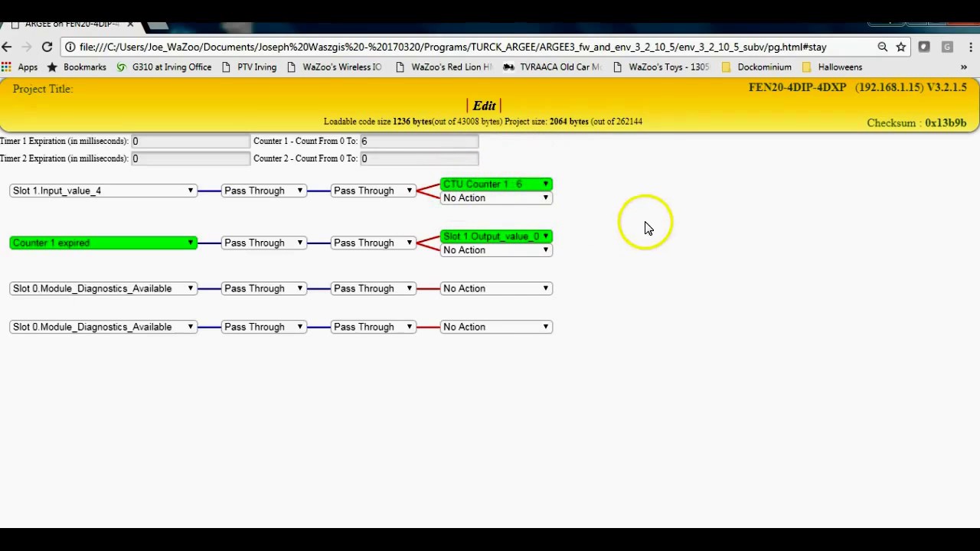Open first Pass Through dropdown in Counter 1 expired row
Image resolution: width=980 pixels, height=551 pixels.
tap(264, 243)
